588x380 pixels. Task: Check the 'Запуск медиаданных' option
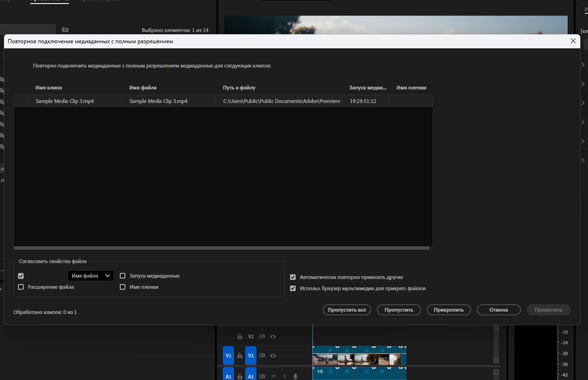pos(123,276)
